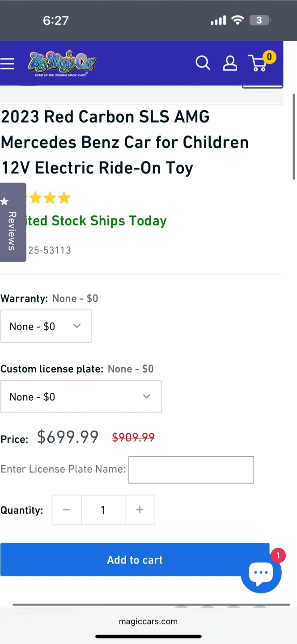Image resolution: width=297 pixels, height=644 pixels.
Task: Increase quantity with the plus button
Action: (140, 510)
